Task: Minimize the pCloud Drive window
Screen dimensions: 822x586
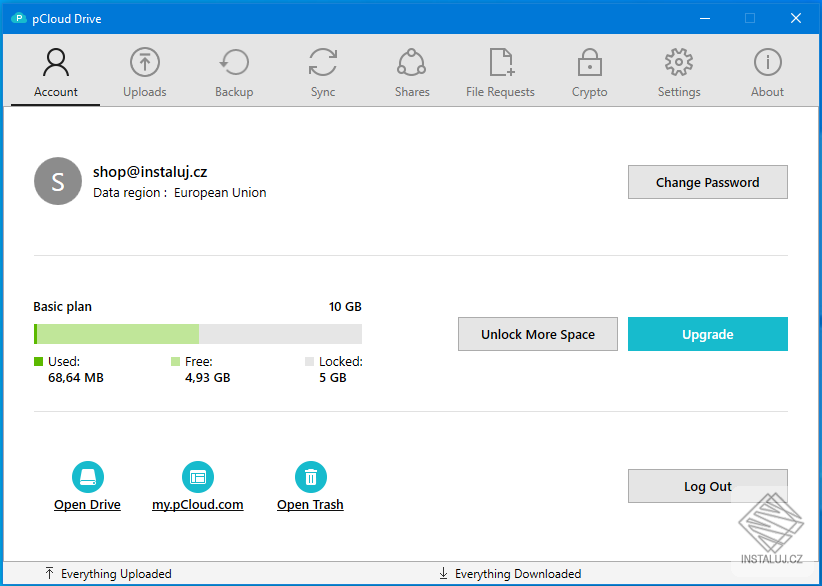Action: click(x=705, y=18)
